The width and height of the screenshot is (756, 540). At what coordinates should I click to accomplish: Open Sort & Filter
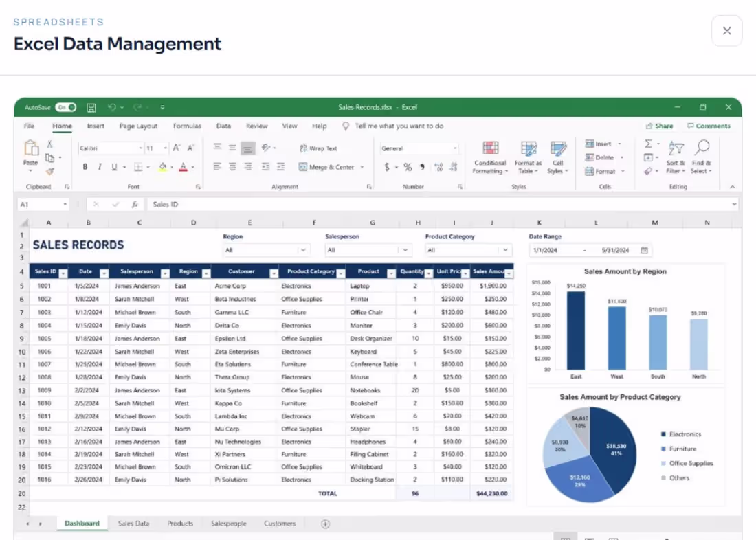(676, 157)
